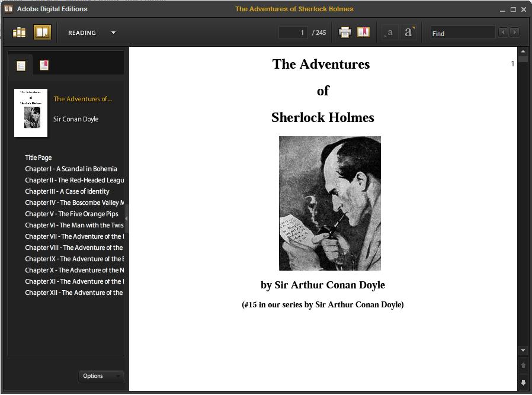
Task: Click the book cover thumbnail
Action: coord(31,113)
